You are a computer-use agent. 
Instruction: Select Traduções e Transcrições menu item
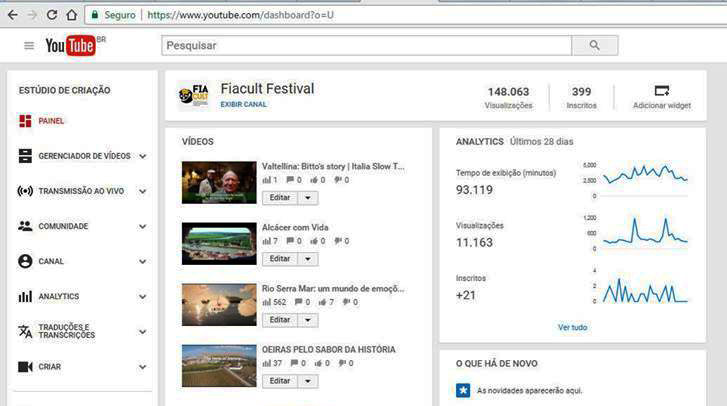point(67,331)
